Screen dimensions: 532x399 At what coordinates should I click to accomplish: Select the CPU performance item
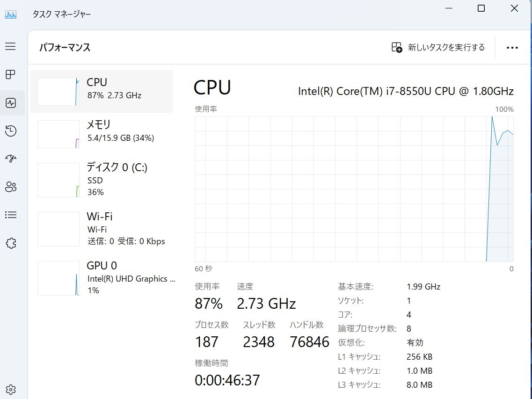pyautogui.click(x=102, y=91)
